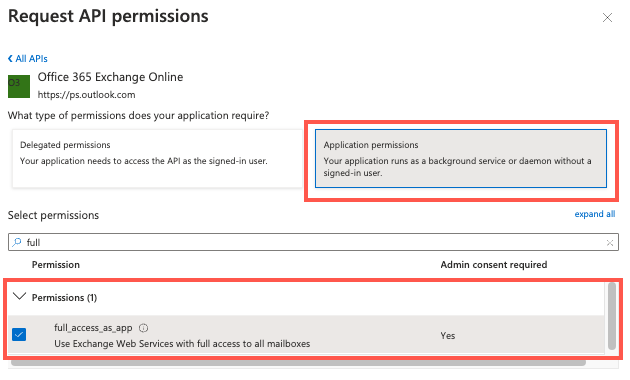This screenshot has width=630, height=380.
Task: Click the full_access_as_app permission name
Action: [x=93, y=328]
